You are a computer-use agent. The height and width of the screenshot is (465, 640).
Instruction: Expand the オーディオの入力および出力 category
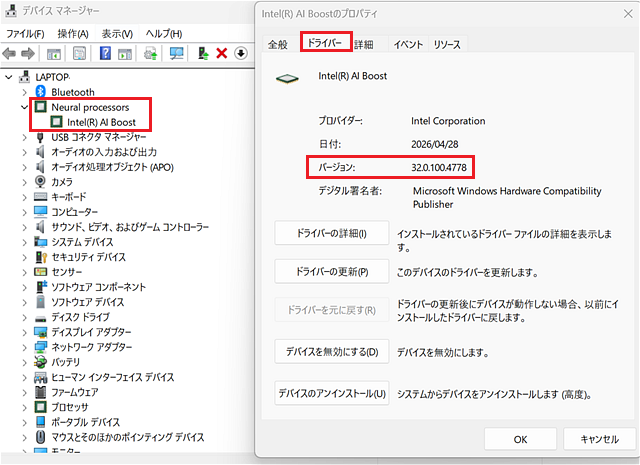pos(24,152)
